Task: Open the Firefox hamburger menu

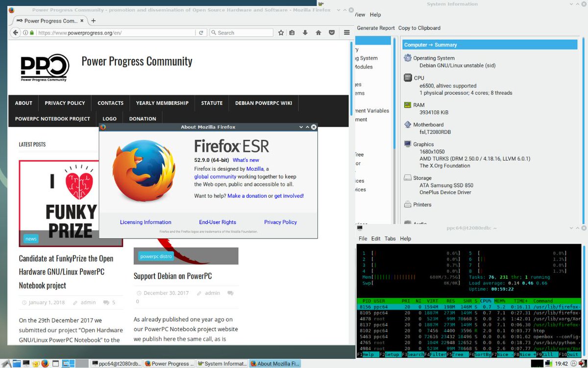Action: pyautogui.click(x=346, y=33)
